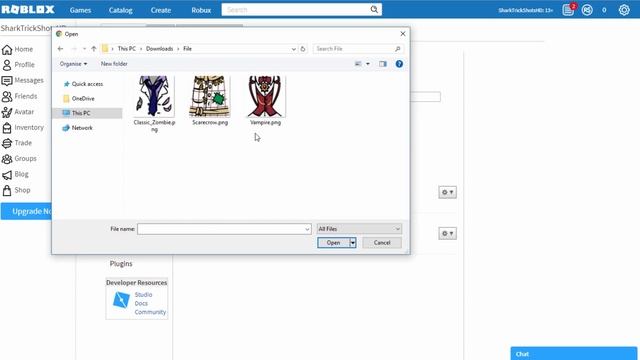Click the Up one level arrow

(94, 49)
